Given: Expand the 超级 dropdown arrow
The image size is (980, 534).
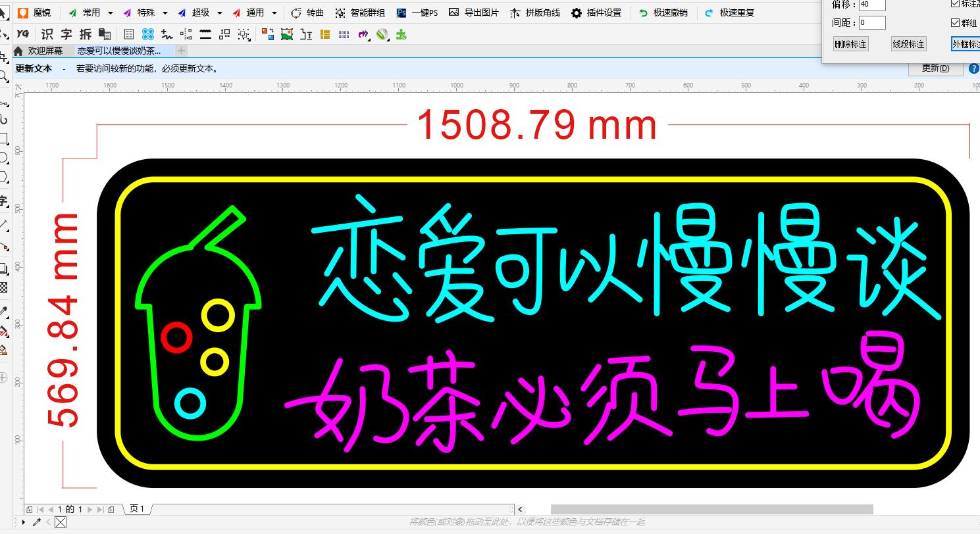Looking at the screenshot, I should click(x=219, y=12).
